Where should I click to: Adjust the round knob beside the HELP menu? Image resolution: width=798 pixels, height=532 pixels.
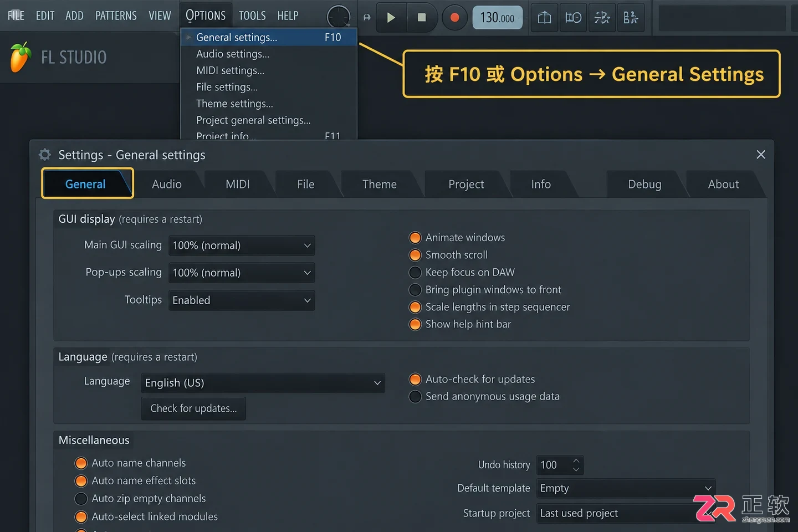[339, 17]
